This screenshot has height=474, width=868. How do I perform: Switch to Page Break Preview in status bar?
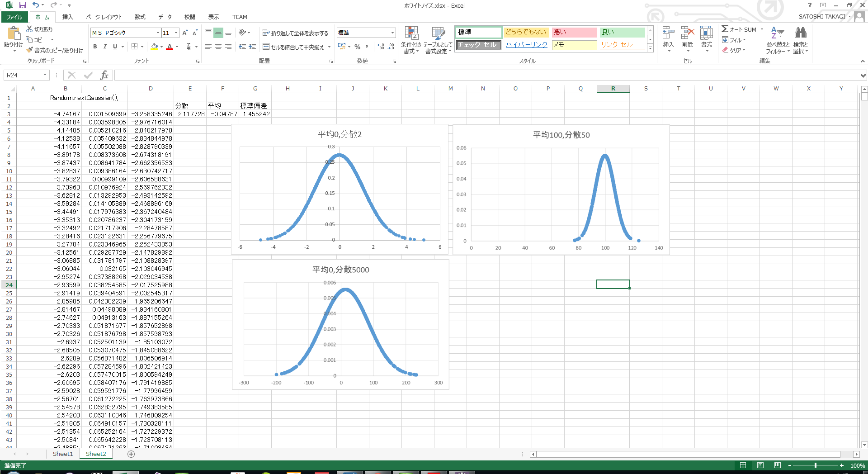[x=778, y=465]
